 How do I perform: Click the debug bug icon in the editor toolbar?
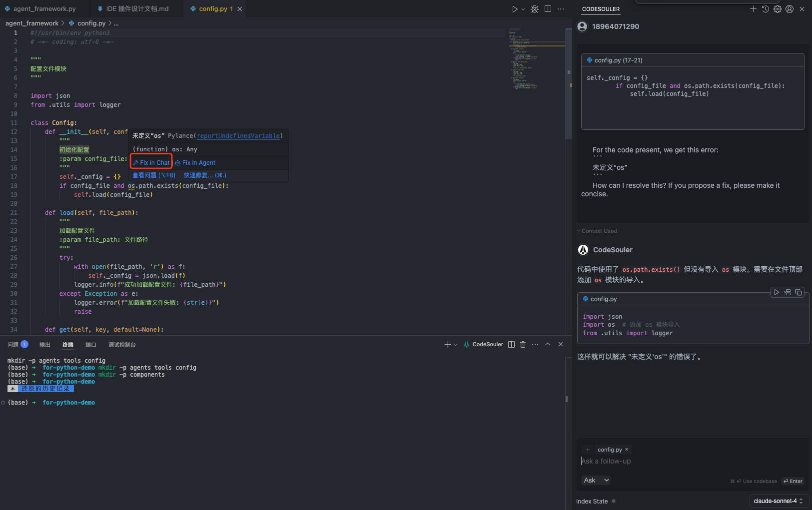click(x=535, y=9)
